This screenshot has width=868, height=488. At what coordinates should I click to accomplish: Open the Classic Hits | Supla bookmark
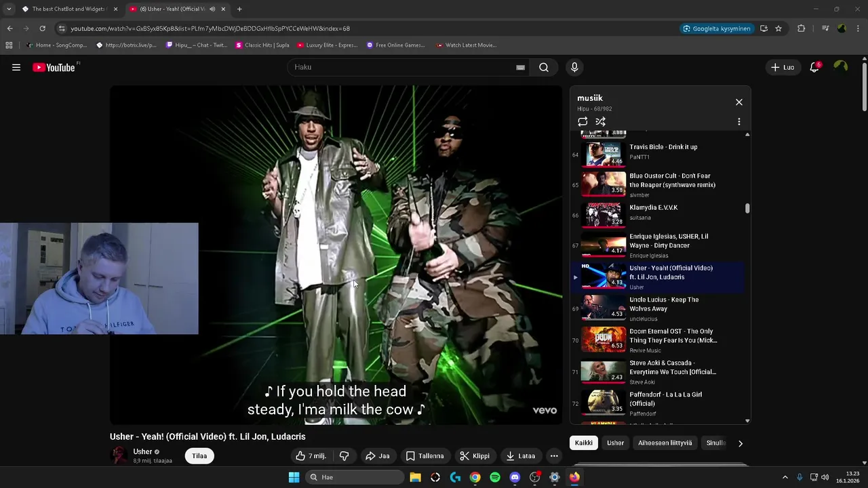coord(262,45)
